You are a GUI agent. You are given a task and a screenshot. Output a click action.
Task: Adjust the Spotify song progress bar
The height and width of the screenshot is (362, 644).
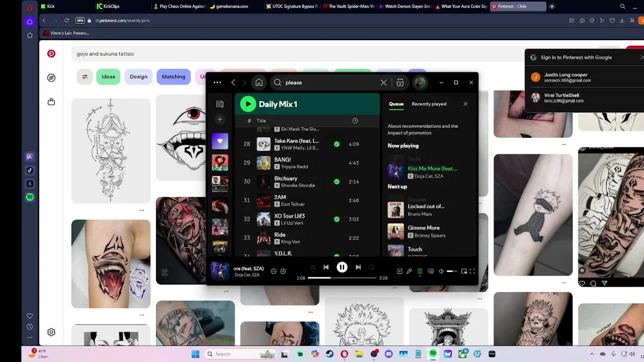pos(342,278)
